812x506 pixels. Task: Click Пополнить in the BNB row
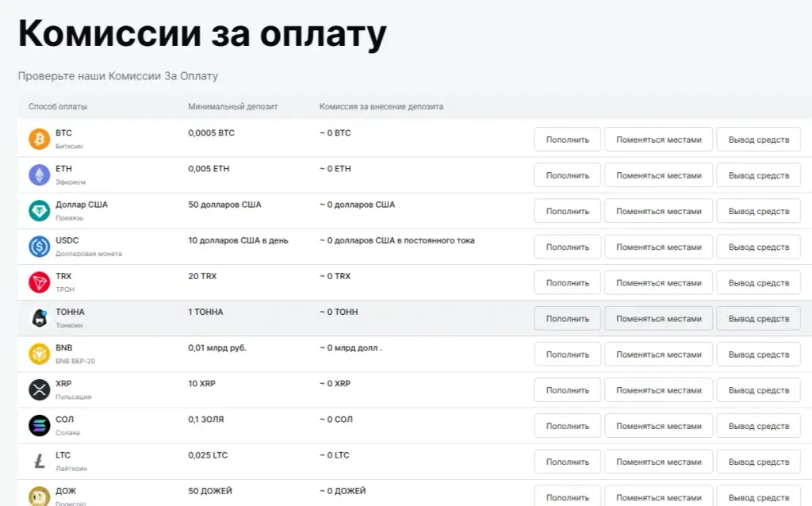point(568,355)
